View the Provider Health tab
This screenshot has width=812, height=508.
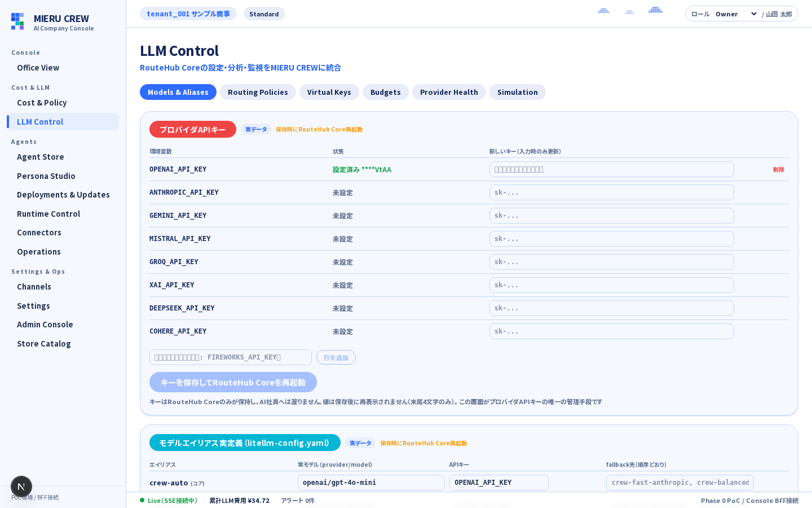click(x=449, y=92)
